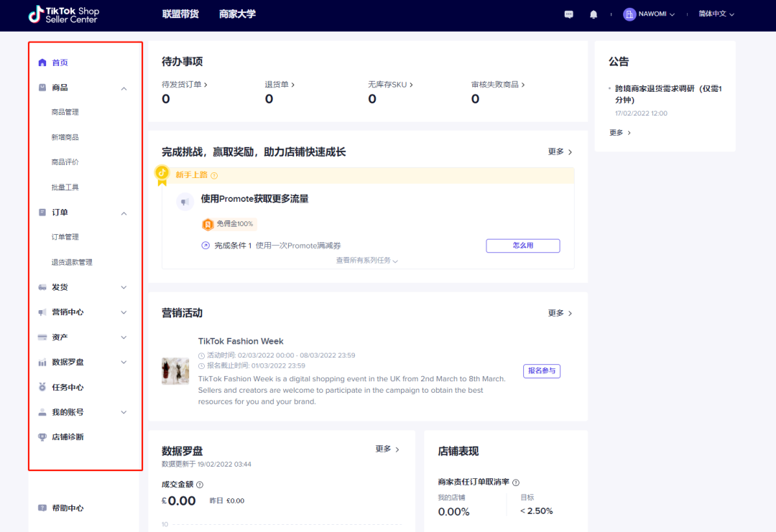Click 报名参与 for TikTok Fashion Week
This screenshot has height=532, width=776.
542,370
